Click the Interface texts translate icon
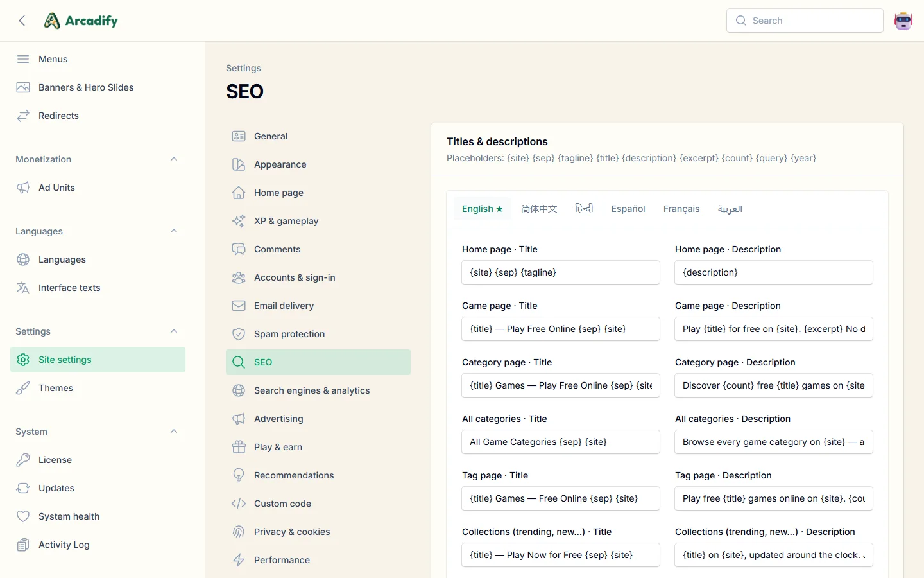 pos(23,288)
